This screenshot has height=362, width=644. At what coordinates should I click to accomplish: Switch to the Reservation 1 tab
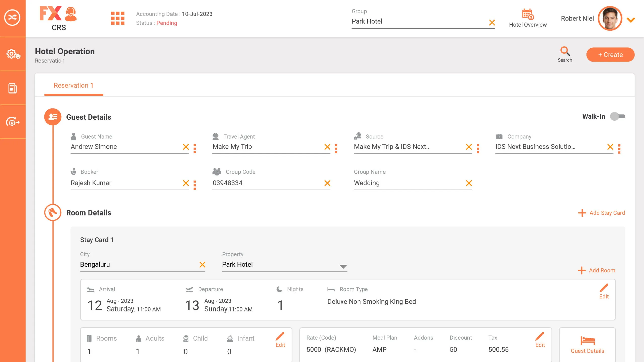pyautogui.click(x=73, y=85)
